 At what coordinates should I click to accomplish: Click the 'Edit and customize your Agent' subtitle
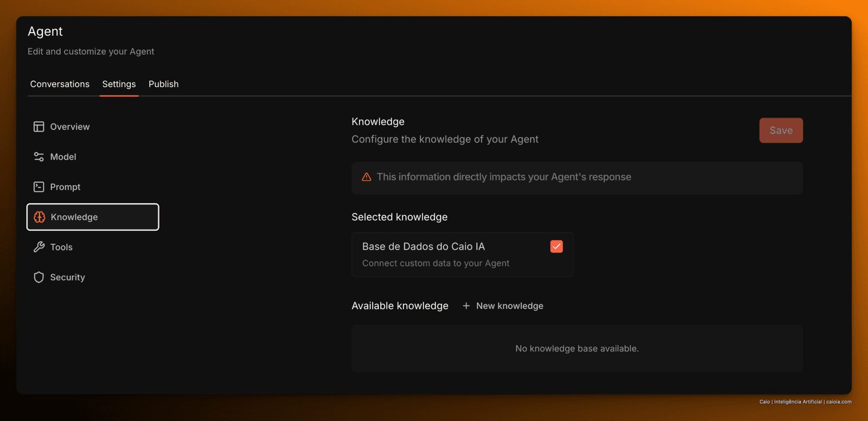point(91,52)
